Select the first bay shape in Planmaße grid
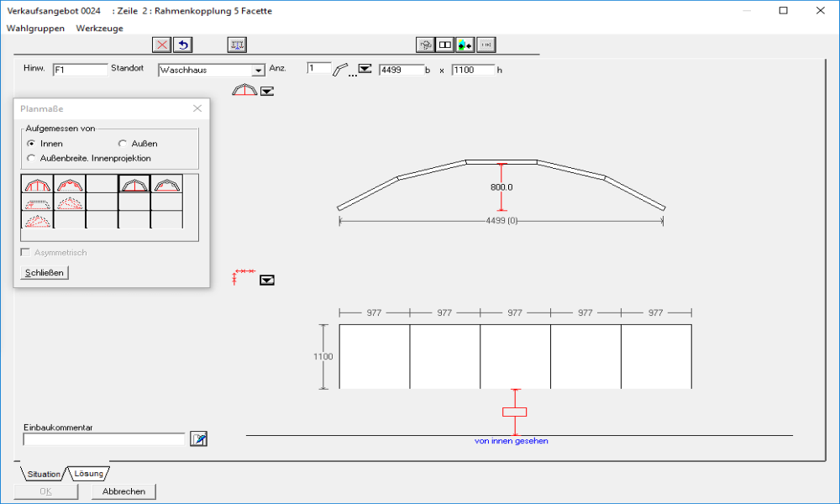The width and height of the screenshot is (840, 504). click(x=37, y=185)
